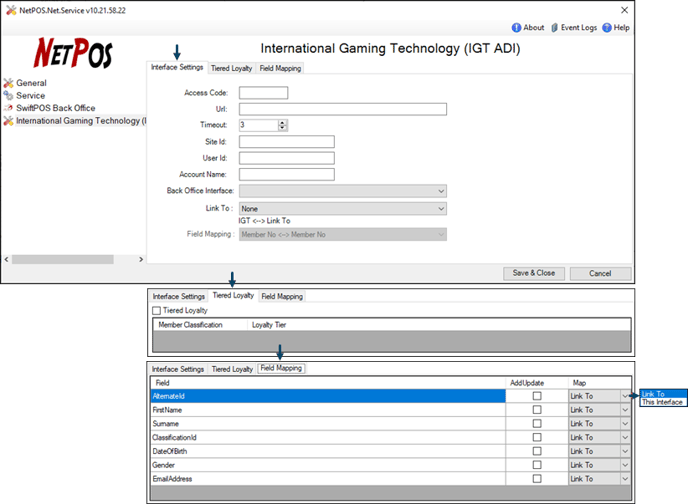Click the Timeout spinner arrows
This screenshot has height=504, width=688.
click(282, 125)
